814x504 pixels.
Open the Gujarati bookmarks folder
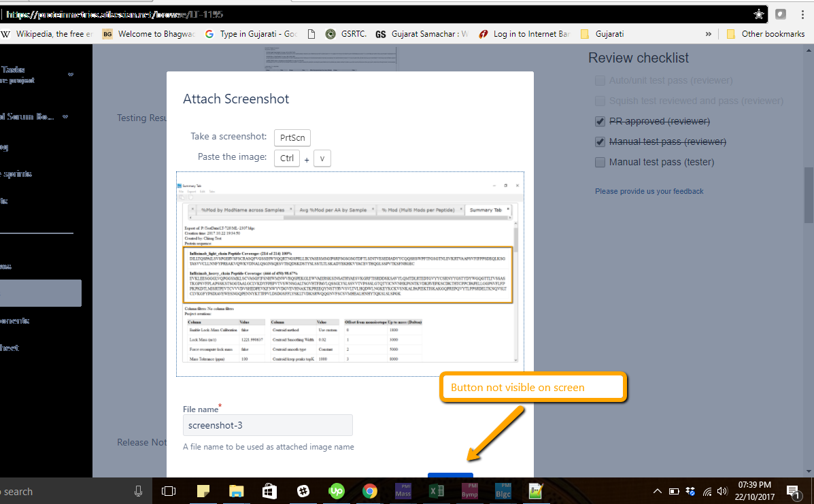click(x=603, y=34)
